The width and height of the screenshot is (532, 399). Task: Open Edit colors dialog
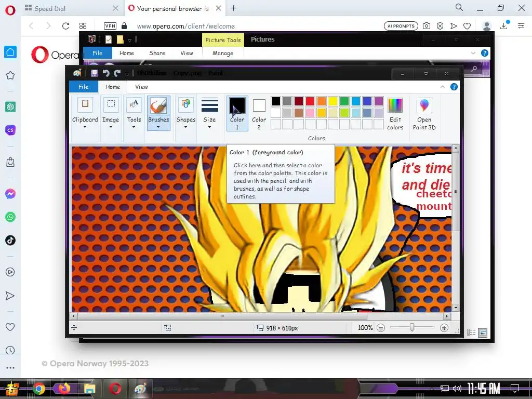[395, 114]
